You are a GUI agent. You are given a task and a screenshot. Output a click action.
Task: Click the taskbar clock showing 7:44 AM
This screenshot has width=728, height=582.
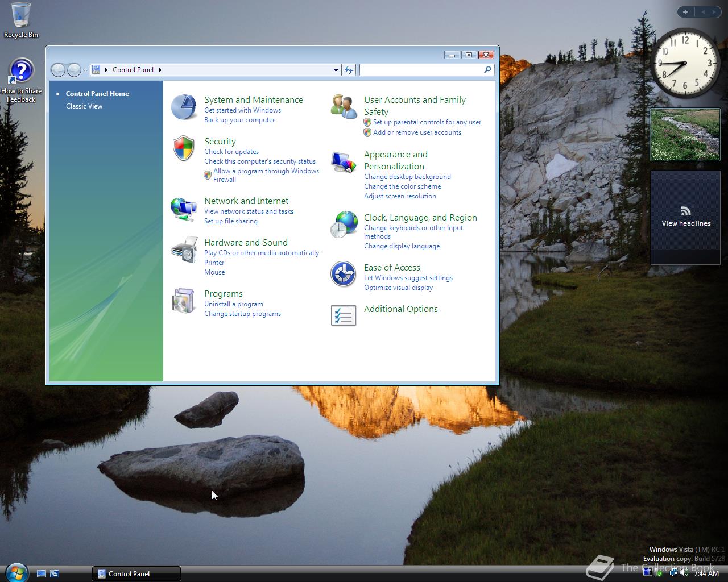coord(706,573)
